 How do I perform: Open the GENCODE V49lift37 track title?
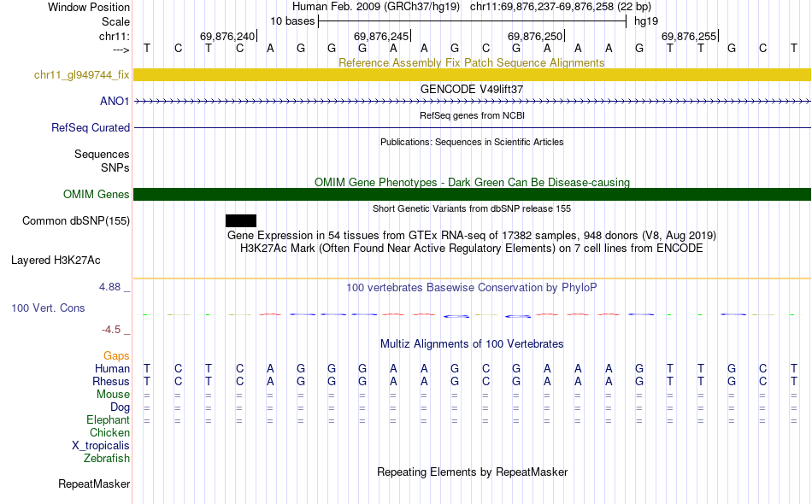click(x=472, y=89)
